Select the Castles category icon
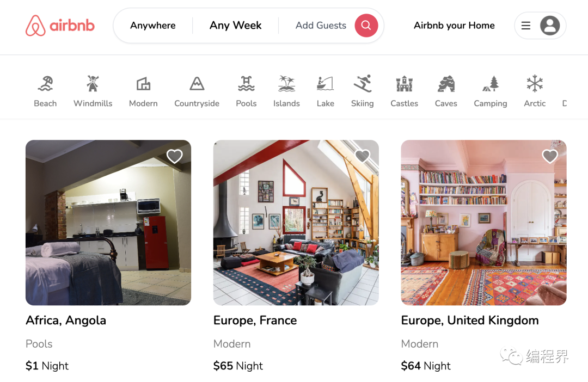 (x=404, y=84)
